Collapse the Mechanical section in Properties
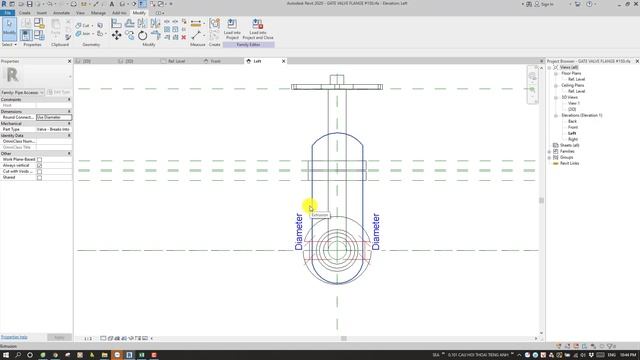 point(69,123)
